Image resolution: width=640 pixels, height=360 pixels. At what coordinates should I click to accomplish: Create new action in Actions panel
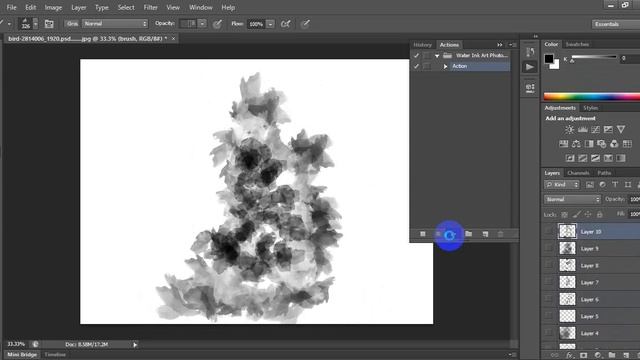485,234
